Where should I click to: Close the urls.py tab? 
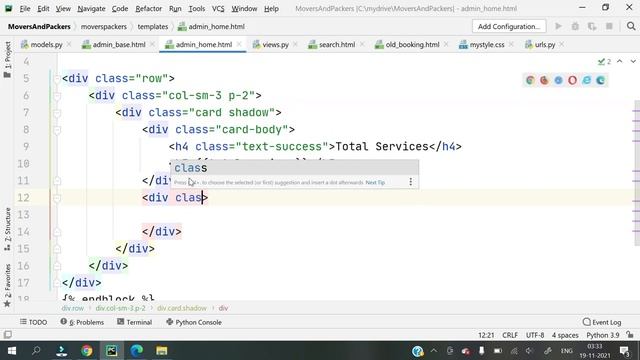point(562,44)
